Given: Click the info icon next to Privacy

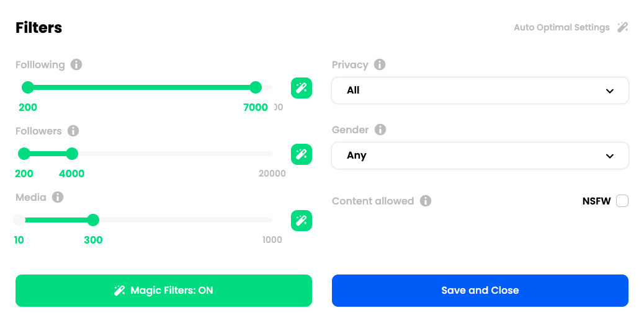Looking at the screenshot, I should pyautogui.click(x=380, y=64).
